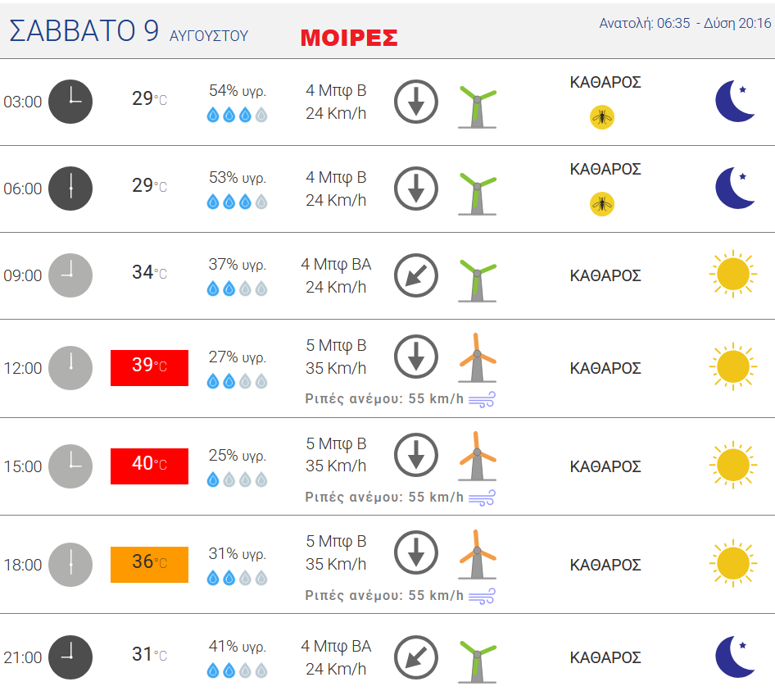Click the dark clock icon for 06:00
Screen dimensions: 775x700
tap(70, 189)
